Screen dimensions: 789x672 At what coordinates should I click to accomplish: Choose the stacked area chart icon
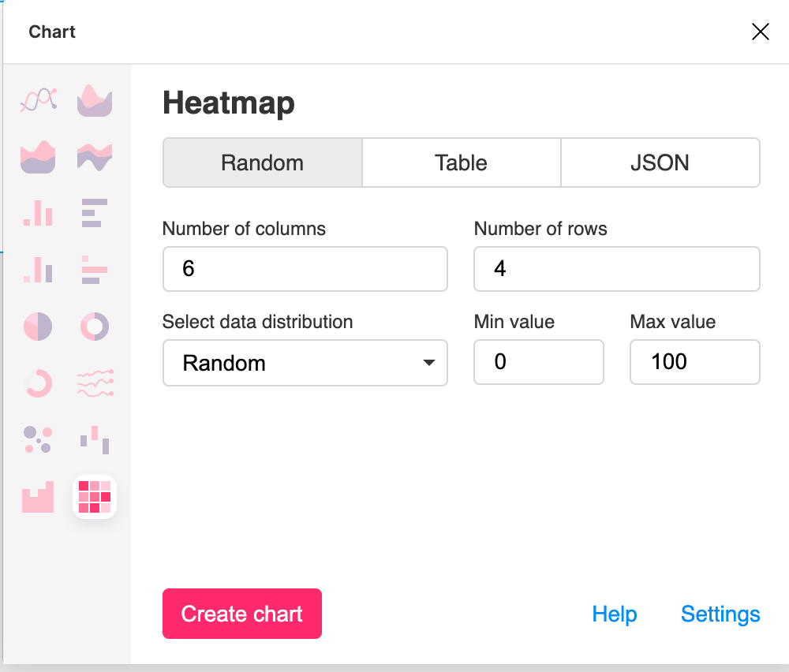pyautogui.click(x=38, y=157)
